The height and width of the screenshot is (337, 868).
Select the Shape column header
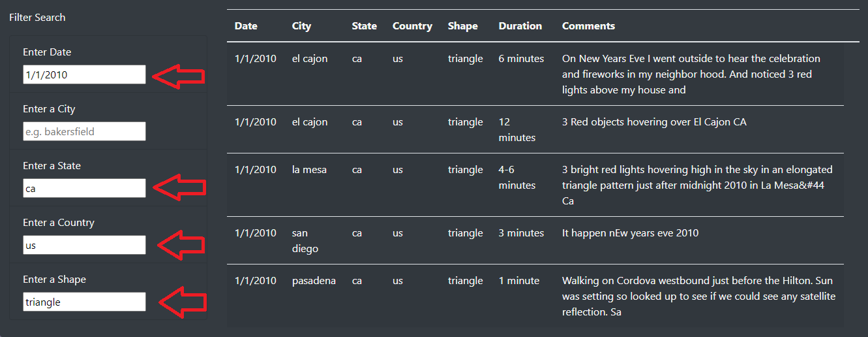[x=462, y=26]
